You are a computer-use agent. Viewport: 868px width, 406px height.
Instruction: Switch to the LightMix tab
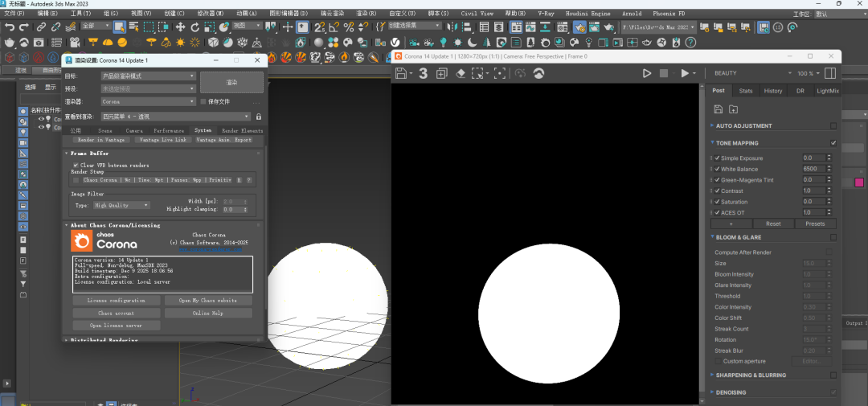click(x=827, y=91)
